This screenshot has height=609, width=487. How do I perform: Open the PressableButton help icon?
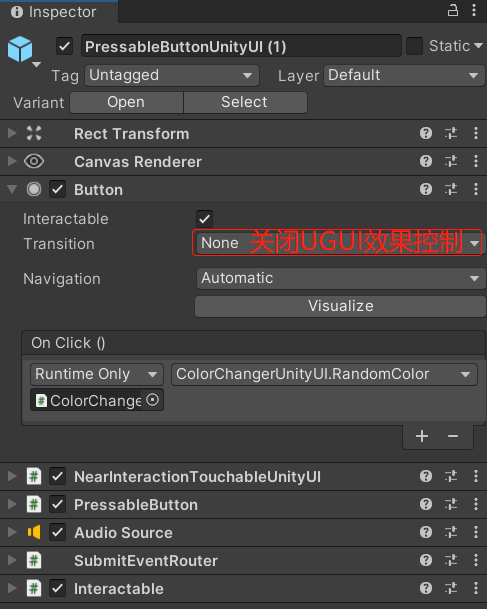click(426, 504)
